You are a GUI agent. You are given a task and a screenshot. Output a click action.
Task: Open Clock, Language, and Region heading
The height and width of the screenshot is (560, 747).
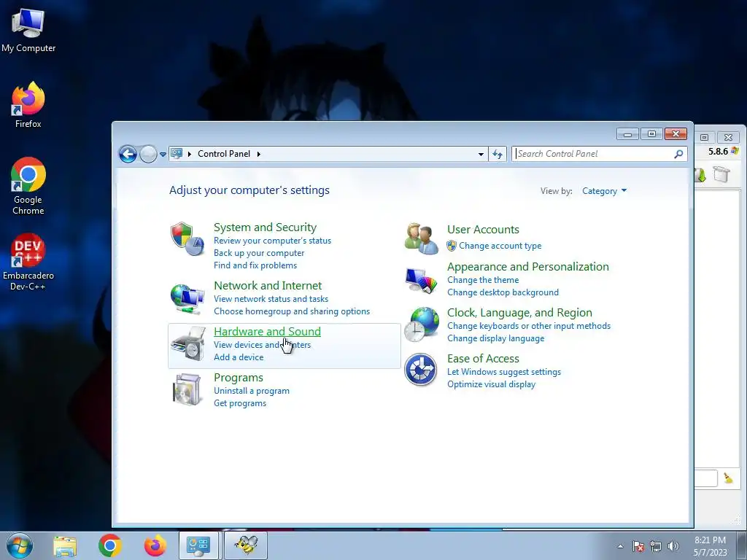pyautogui.click(x=519, y=313)
